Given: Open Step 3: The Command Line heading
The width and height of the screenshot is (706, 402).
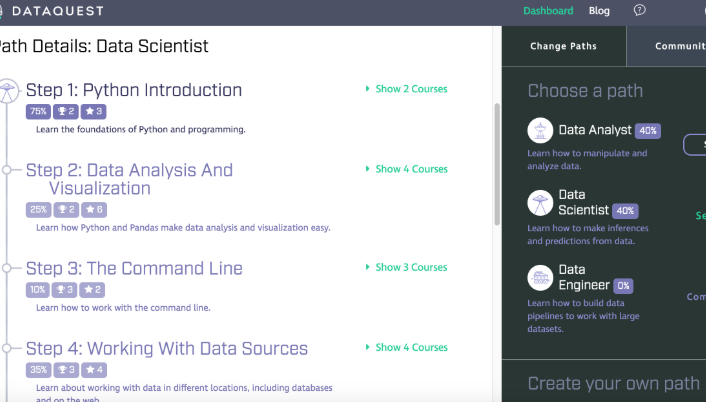Looking at the screenshot, I should (x=134, y=268).
